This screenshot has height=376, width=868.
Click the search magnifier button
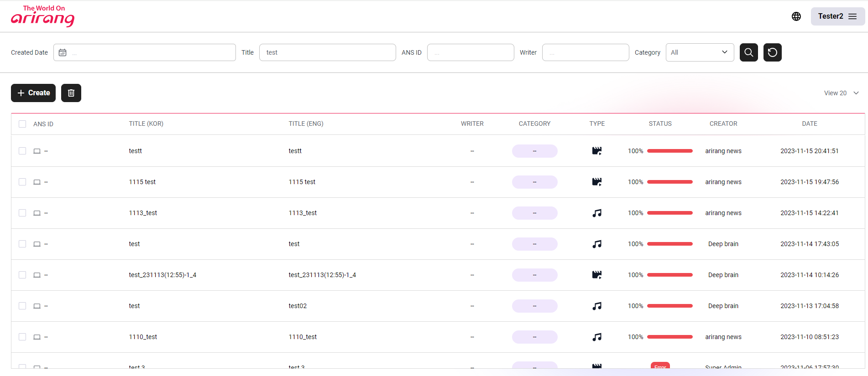click(x=748, y=52)
